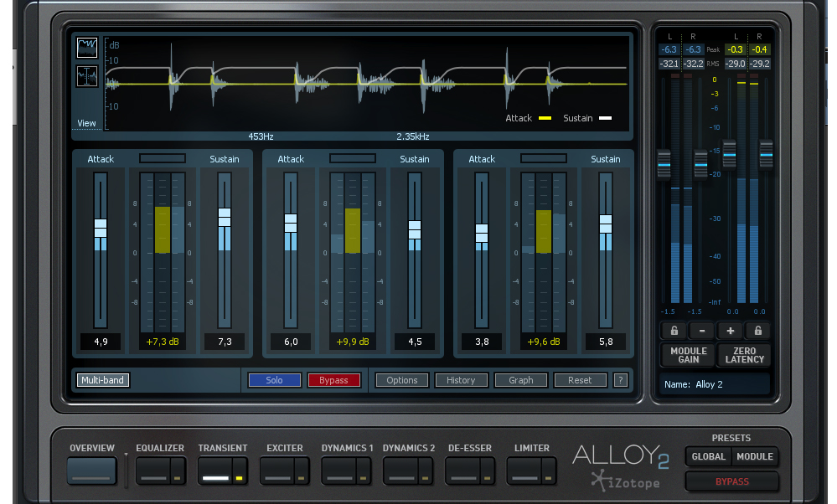Click the input left lock icon
Image resolution: width=837 pixels, height=504 pixels.
674,331
